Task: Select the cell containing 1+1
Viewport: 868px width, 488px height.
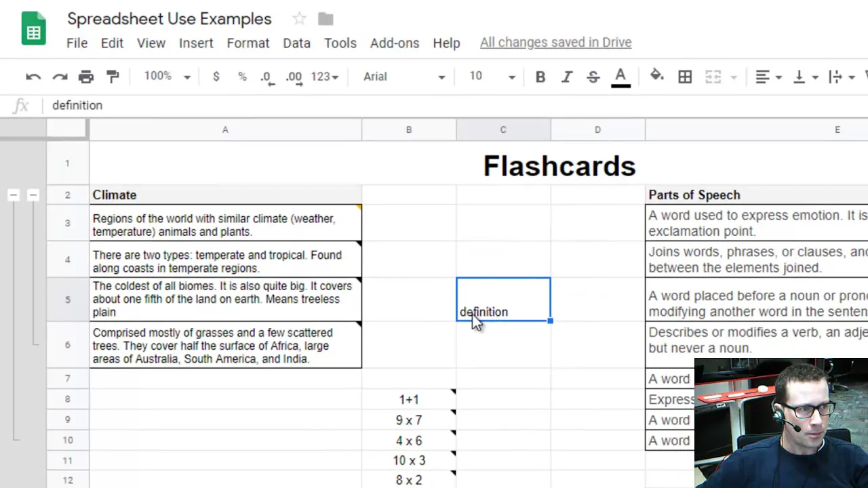Action: 409,399
